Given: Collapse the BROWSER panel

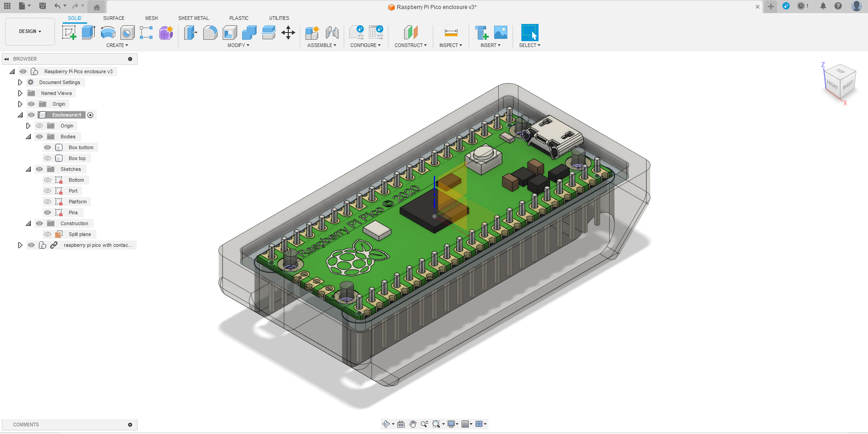Looking at the screenshot, I should pyautogui.click(x=6, y=59).
